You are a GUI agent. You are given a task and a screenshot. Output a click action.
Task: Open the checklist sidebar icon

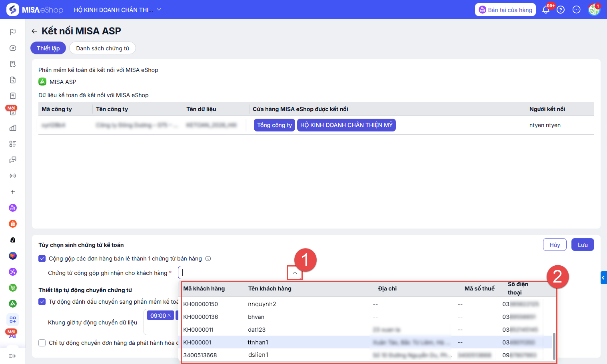click(13, 144)
